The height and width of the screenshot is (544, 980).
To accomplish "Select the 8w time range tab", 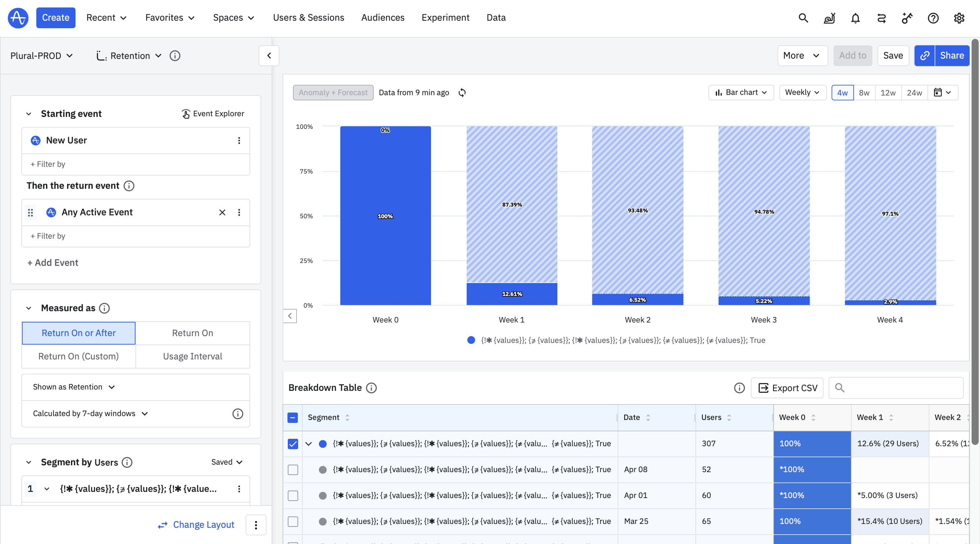I will [x=864, y=93].
